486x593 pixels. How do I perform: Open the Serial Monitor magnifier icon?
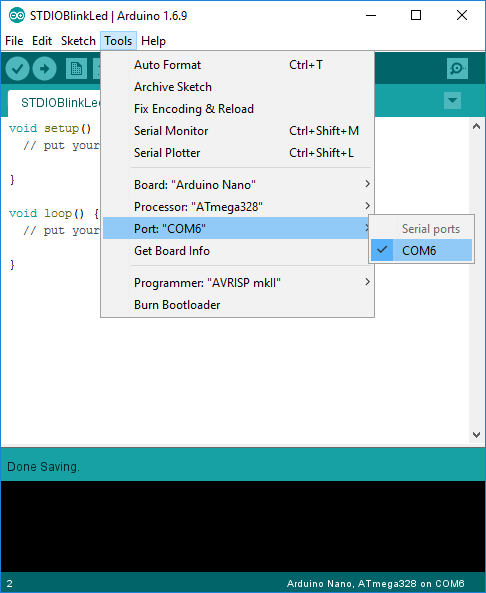[x=457, y=68]
